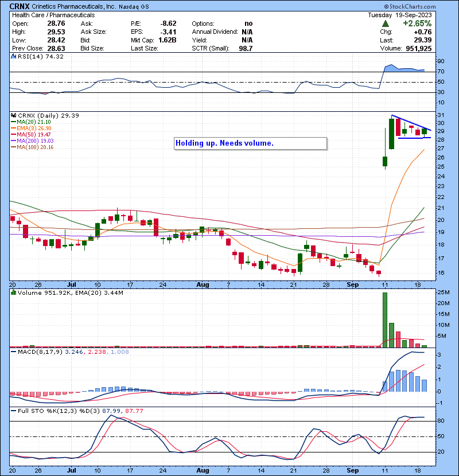Click the RSI(14) 74.32 indicator label
Image resolution: width=459 pixels, height=476 pixels.
click(41, 56)
